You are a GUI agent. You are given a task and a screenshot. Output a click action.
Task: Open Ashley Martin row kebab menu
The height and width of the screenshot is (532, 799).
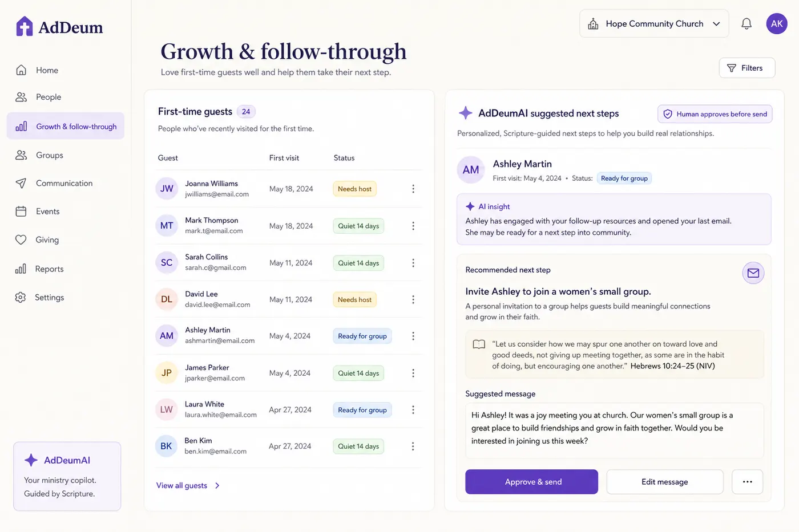(x=413, y=336)
